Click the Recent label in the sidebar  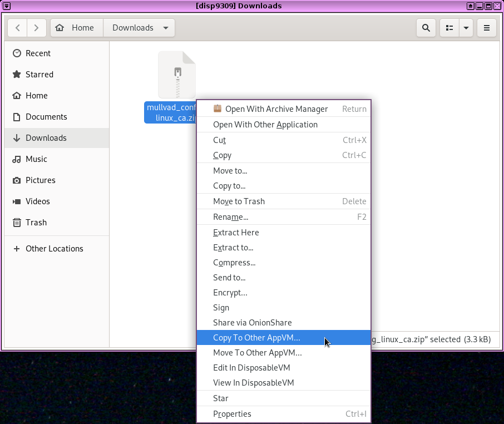tap(38, 53)
